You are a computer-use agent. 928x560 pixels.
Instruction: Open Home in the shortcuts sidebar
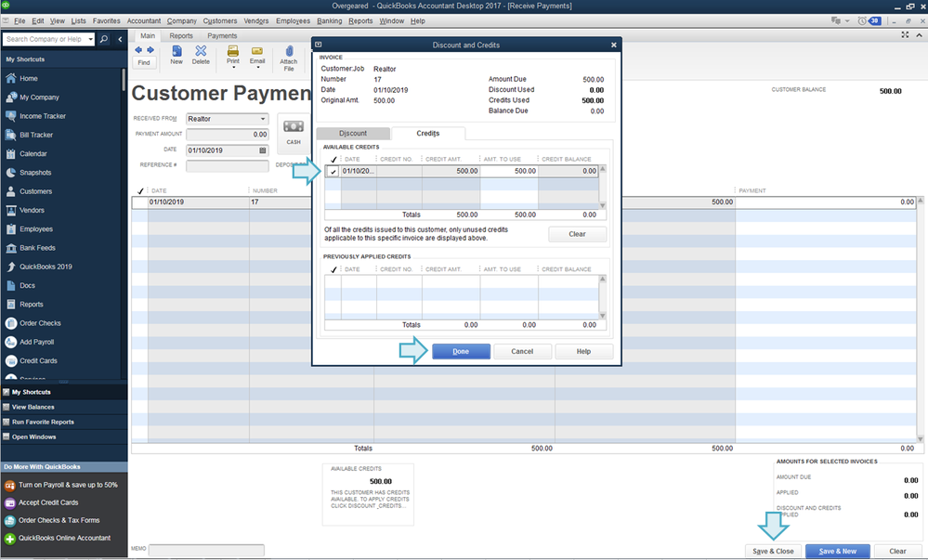click(29, 78)
